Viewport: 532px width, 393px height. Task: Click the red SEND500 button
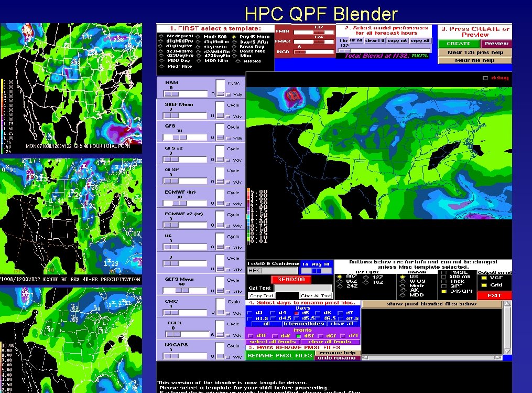pos(291,279)
